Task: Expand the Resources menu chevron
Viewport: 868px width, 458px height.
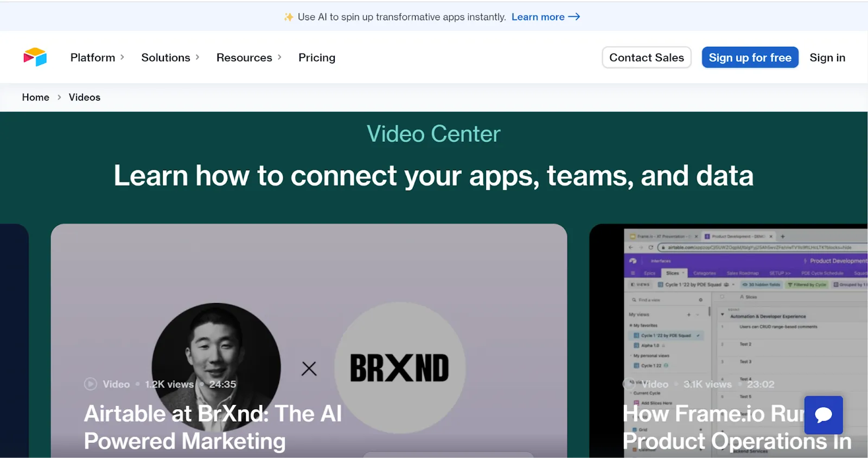Action: pos(279,57)
